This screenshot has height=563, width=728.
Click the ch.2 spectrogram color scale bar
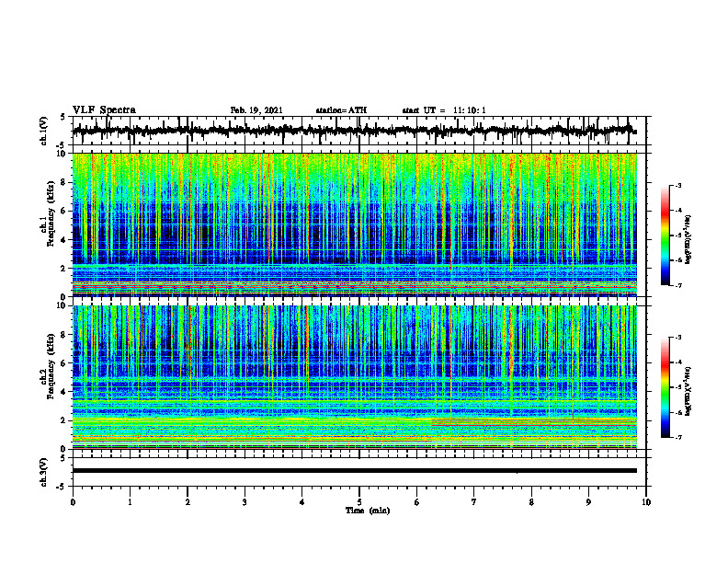click(665, 387)
